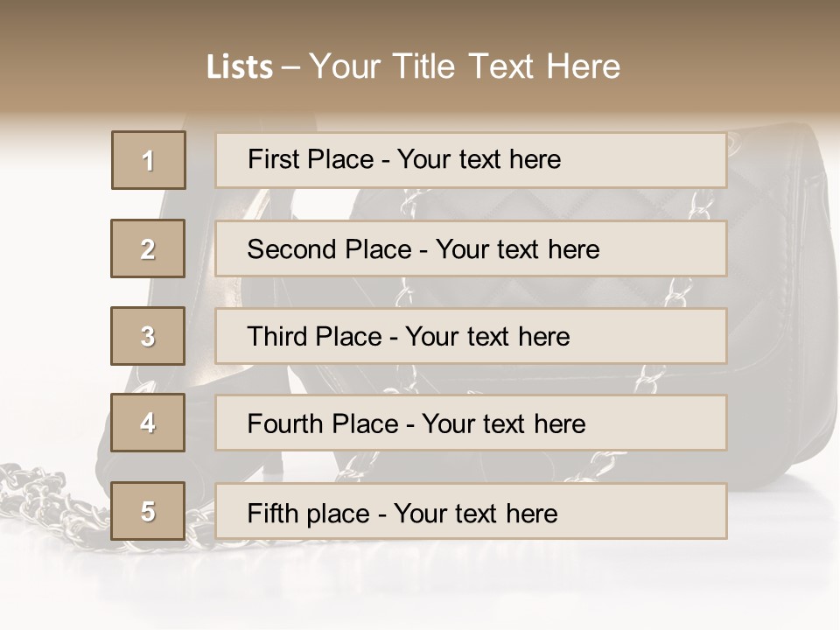
Task: Pick the number 4 box
Action: pos(148,423)
